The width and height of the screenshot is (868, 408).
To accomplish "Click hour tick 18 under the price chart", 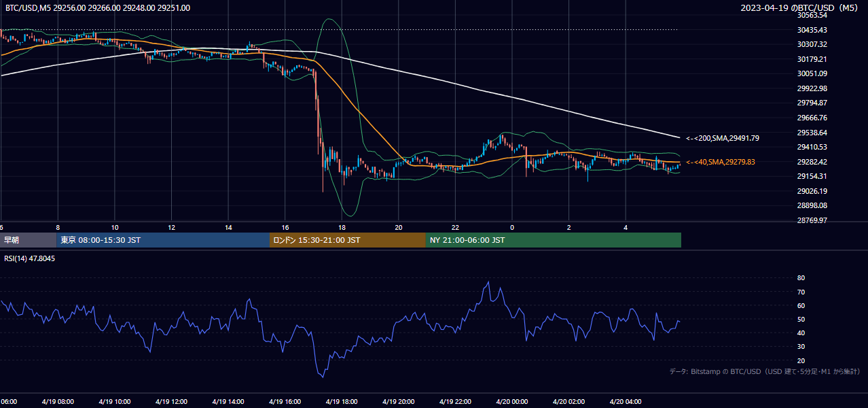I will [342, 227].
